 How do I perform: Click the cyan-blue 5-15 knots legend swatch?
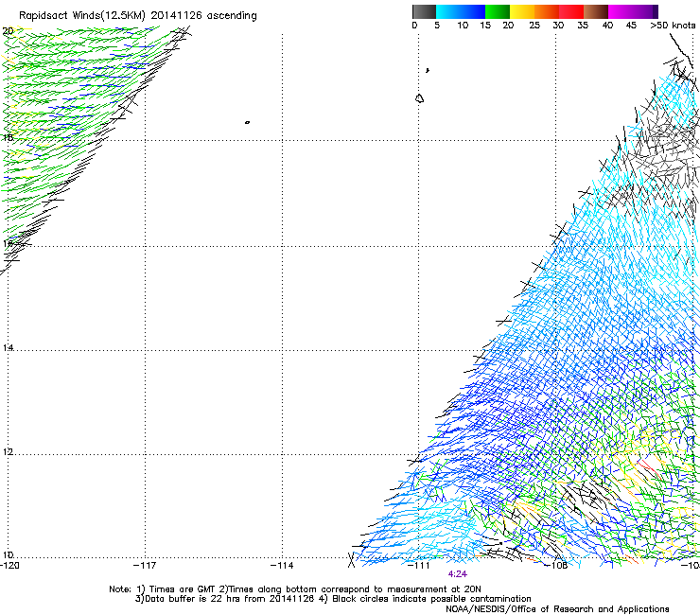[461, 11]
